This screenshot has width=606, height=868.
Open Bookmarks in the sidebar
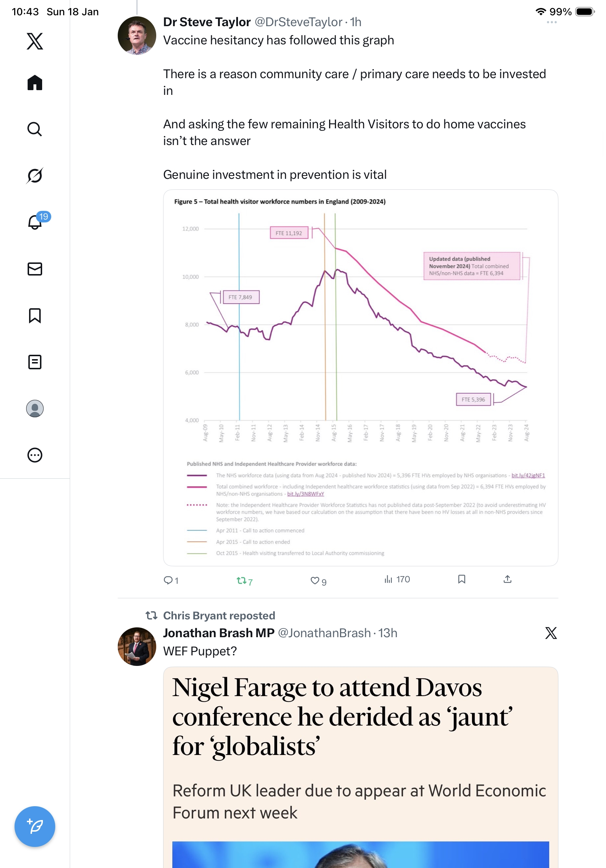tap(35, 315)
